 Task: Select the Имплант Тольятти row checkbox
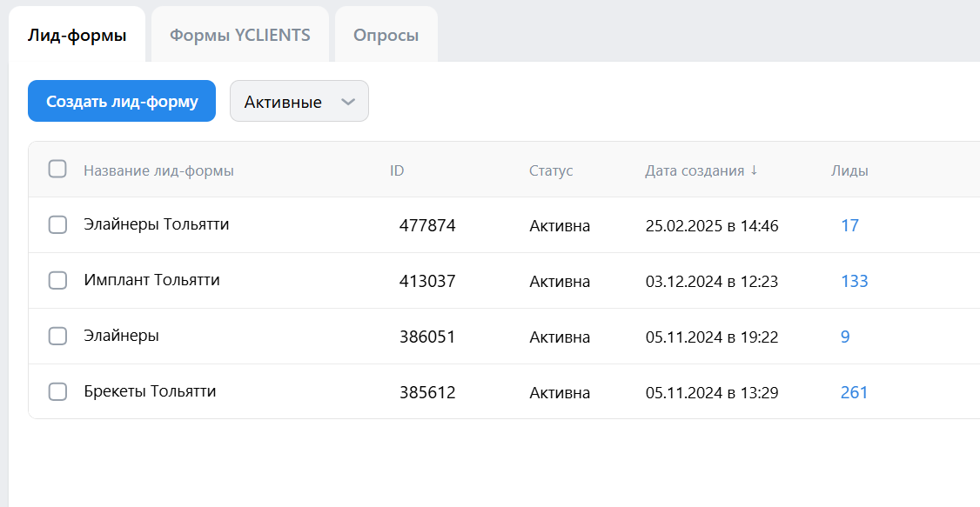pyautogui.click(x=57, y=281)
